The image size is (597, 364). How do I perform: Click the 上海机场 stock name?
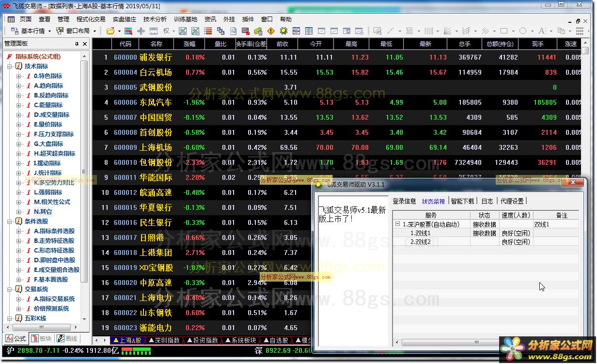pos(156,147)
